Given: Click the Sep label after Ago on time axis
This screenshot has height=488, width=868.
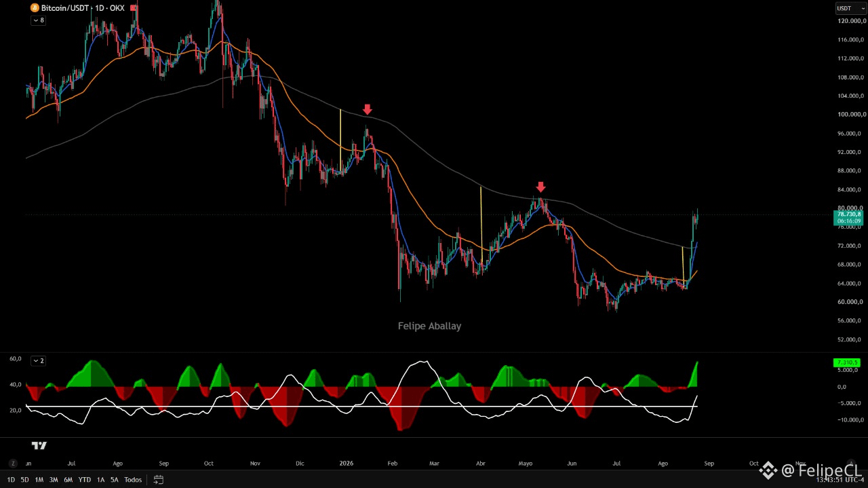Looking at the screenshot, I should [709, 464].
